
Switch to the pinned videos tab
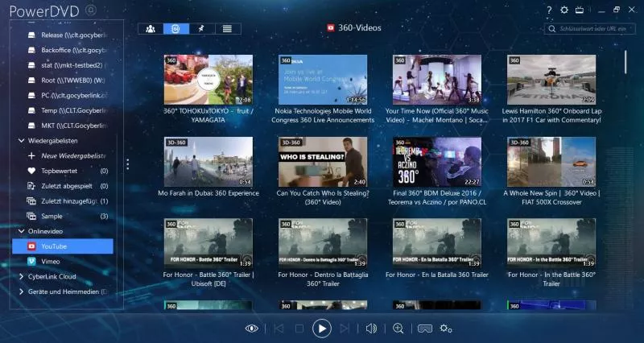[x=202, y=29]
